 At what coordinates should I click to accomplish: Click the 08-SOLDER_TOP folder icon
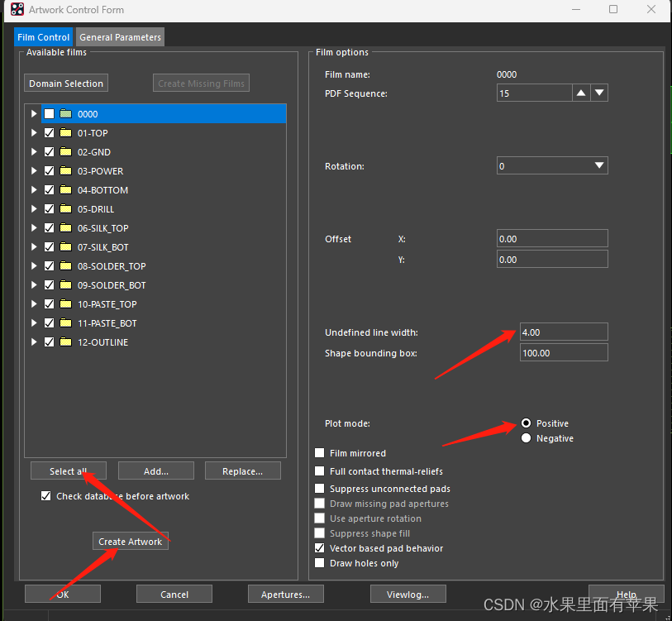(x=65, y=266)
